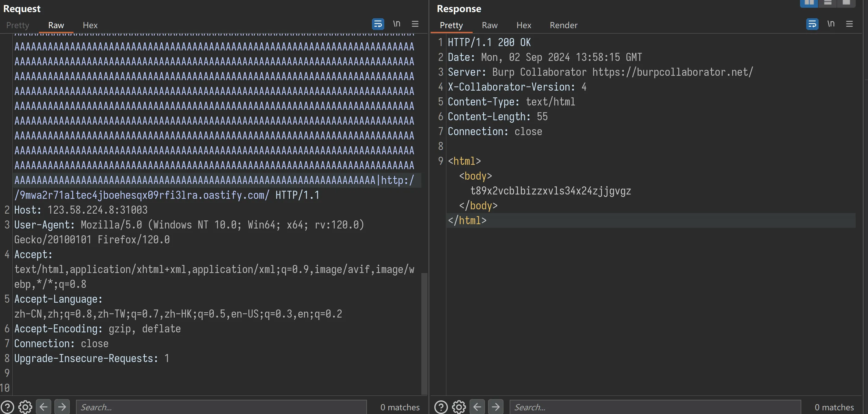Select Pretty tab in Response panel
Screen dimensions: 868x414
451,25
